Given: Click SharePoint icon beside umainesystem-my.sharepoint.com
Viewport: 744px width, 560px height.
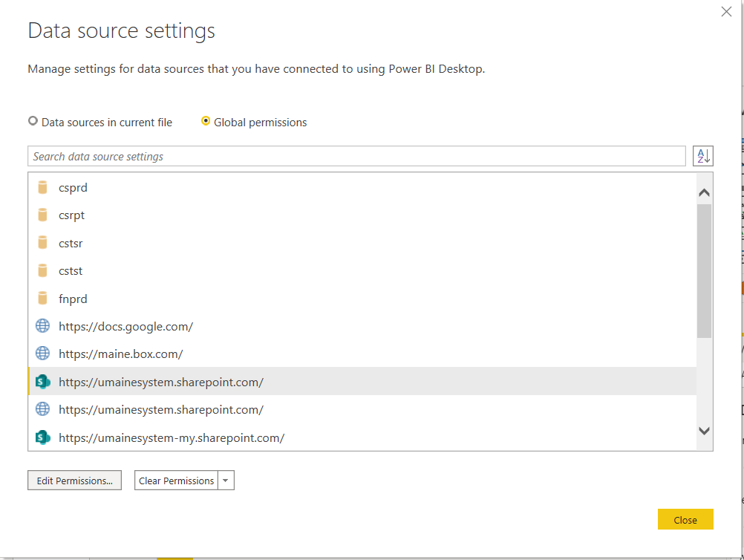Looking at the screenshot, I should (x=43, y=437).
